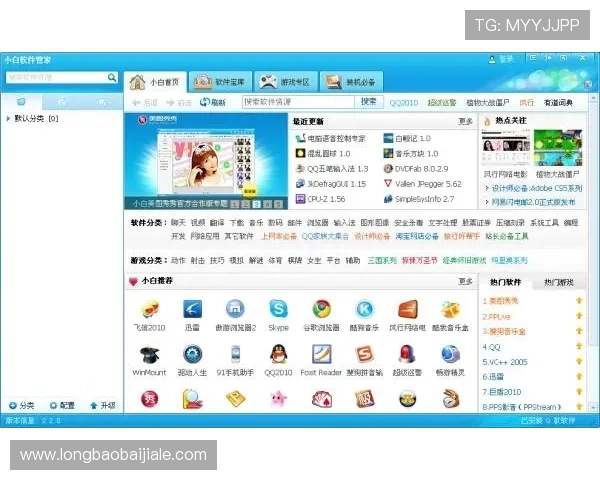This screenshot has width=600, height=480.
Task: Click up-arrow icon beside 1.美图秀秀
Action: pyautogui.click(x=579, y=301)
